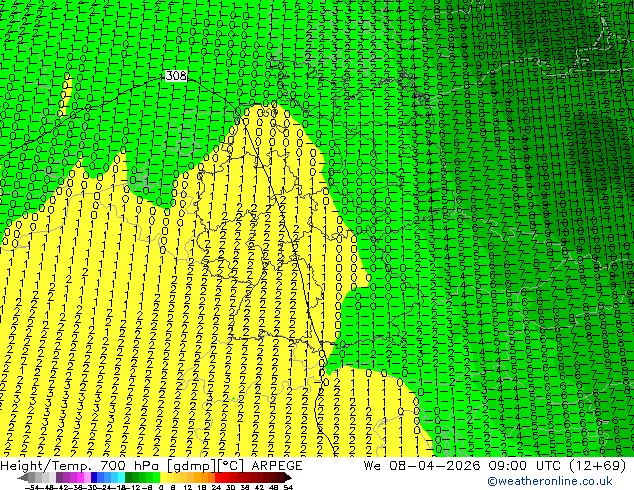Click the '54' value at the legend's right end

coord(288,487)
